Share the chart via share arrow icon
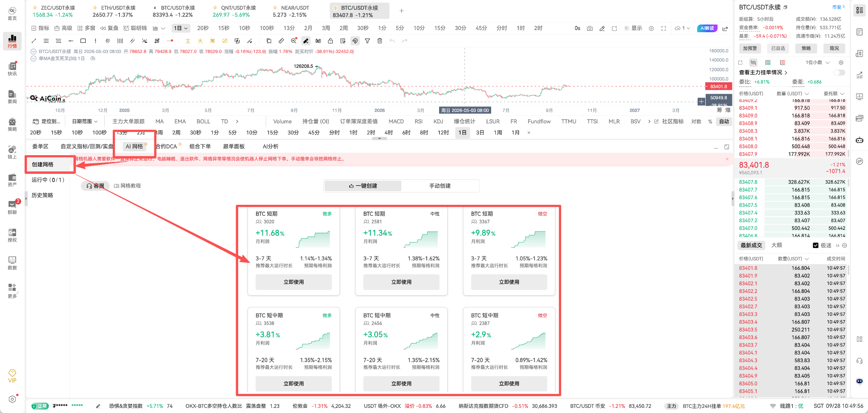Screen dimensions: 868x413 [x=725, y=28]
